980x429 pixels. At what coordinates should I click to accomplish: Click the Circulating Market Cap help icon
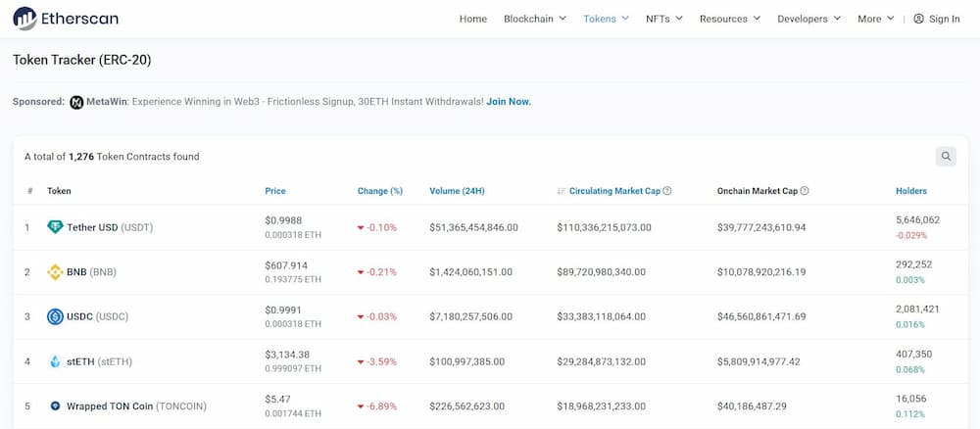666,191
